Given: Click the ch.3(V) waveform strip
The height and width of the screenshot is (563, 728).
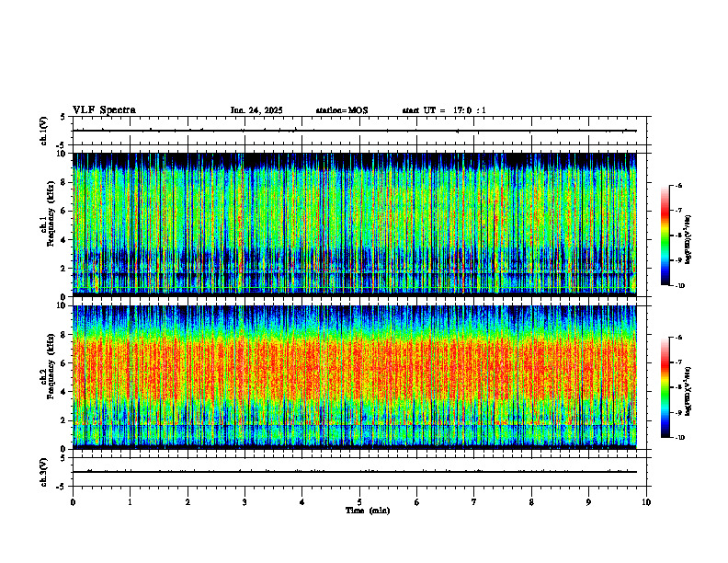Looking at the screenshot, I should pyautogui.click(x=359, y=472).
